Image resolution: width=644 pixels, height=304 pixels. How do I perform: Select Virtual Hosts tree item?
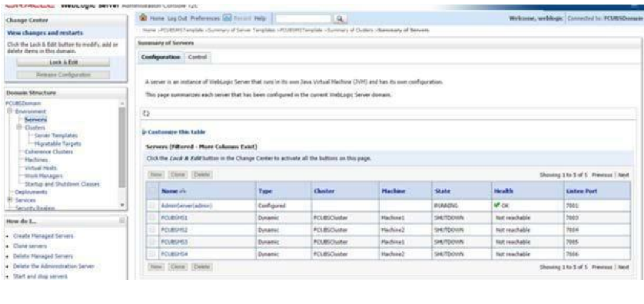click(41, 168)
